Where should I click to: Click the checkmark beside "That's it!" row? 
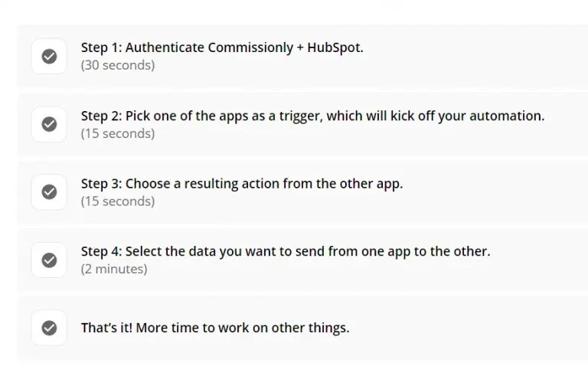(49, 328)
